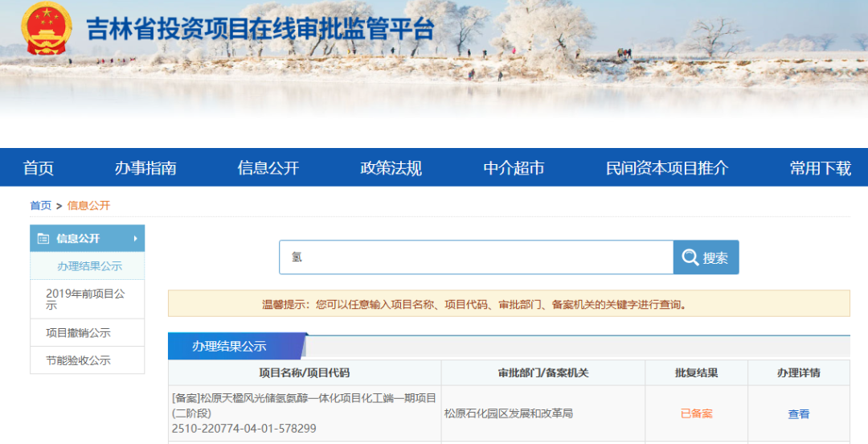Select 中介超市 navigation item
This screenshot has width=868, height=444.
(x=514, y=168)
